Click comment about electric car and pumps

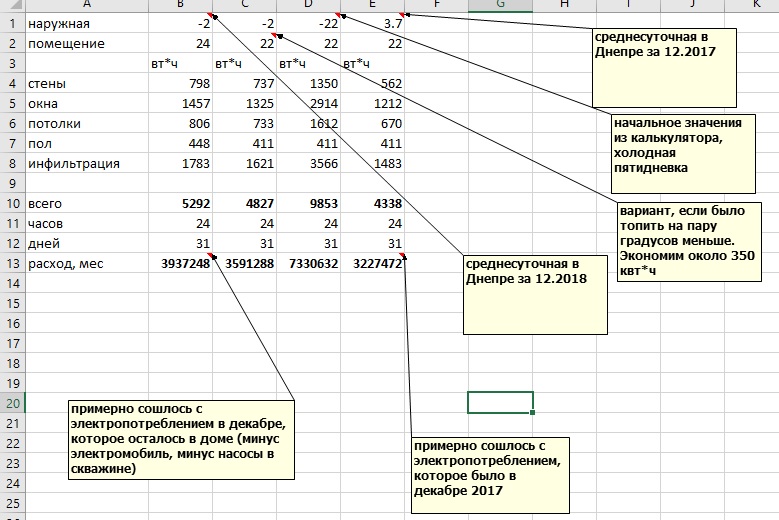coord(181,440)
